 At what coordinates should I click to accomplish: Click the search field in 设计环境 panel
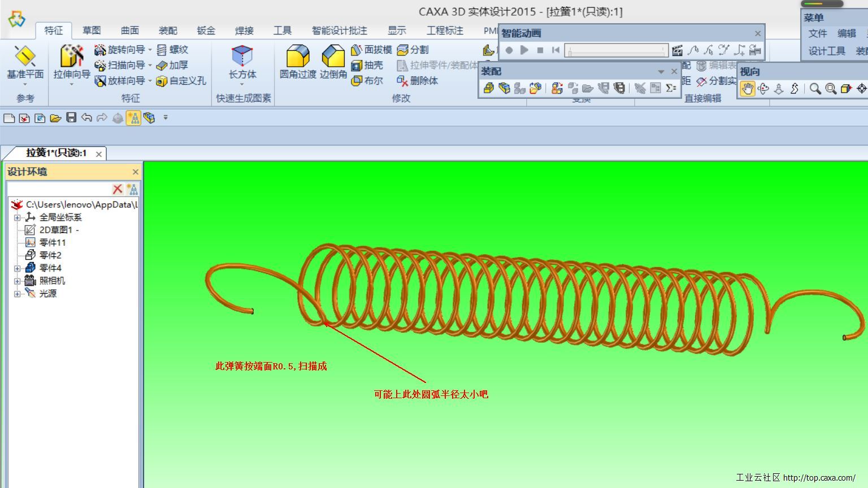click(59, 189)
